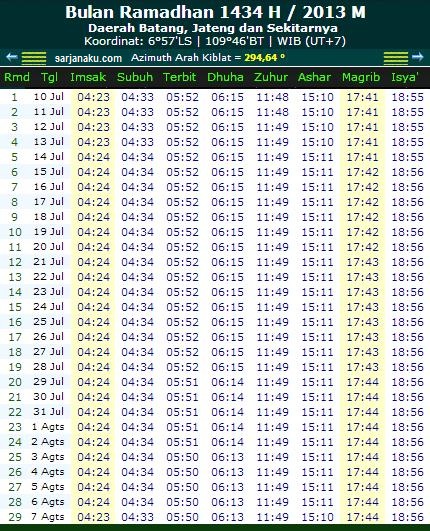Image resolution: width=430 pixels, height=531 pixels.
Task: Click the Subuh column header
Action: pos(135,77)
